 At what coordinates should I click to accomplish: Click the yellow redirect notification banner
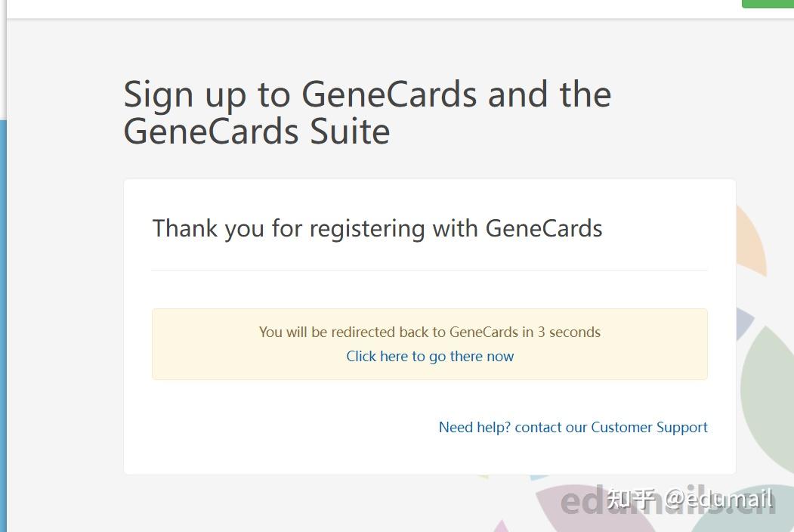click(x=429, y=343)
